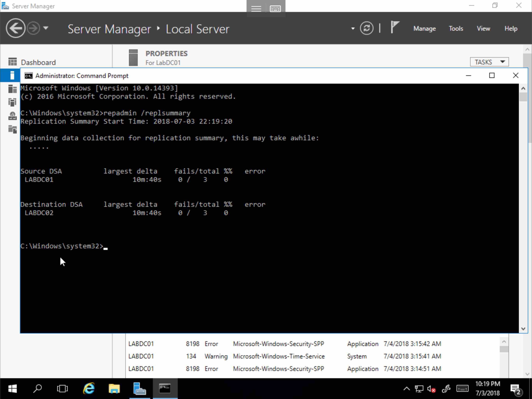Show hidden system tray icons chevron
Image resolution: width=532 pixels, height=399 pixels.
pos(406,389)
